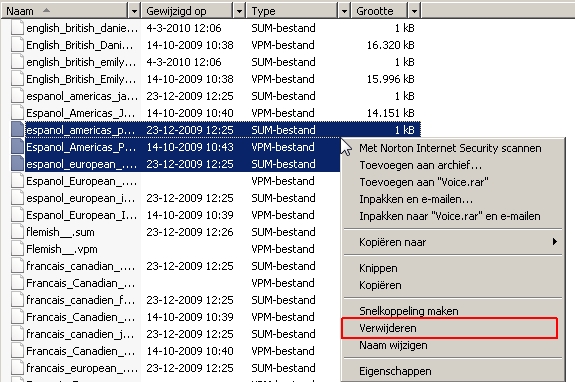The image size is (575, 382).
Task: Click the 16.320 kB size cell
Action: click(391, 45)
